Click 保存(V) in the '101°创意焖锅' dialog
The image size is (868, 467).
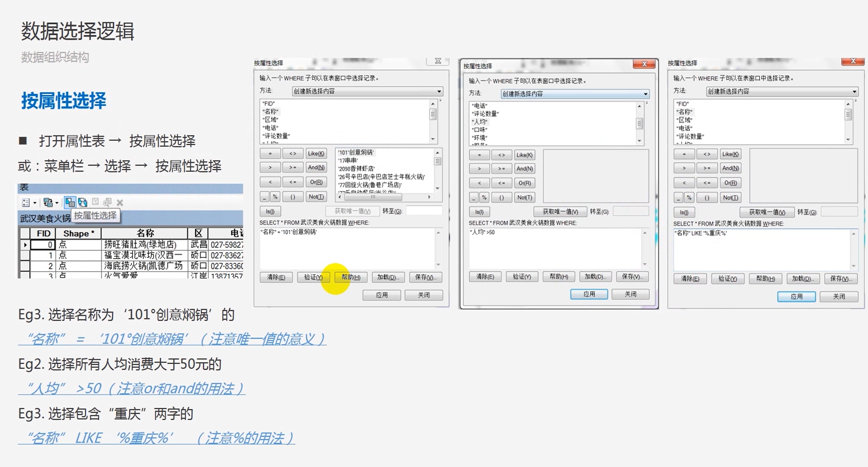point(426,277)
